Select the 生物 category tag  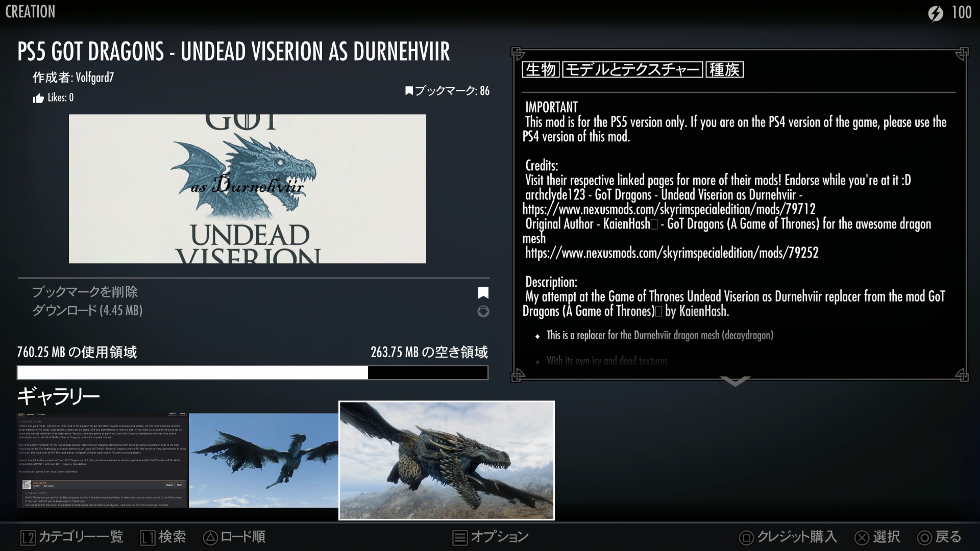[x=541, y=69]
